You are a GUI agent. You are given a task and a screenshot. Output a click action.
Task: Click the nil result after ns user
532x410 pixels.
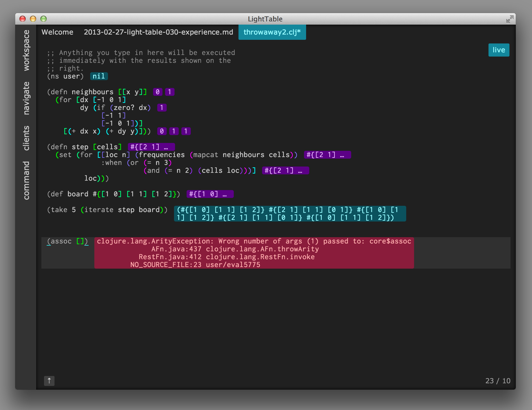(99, 76)
